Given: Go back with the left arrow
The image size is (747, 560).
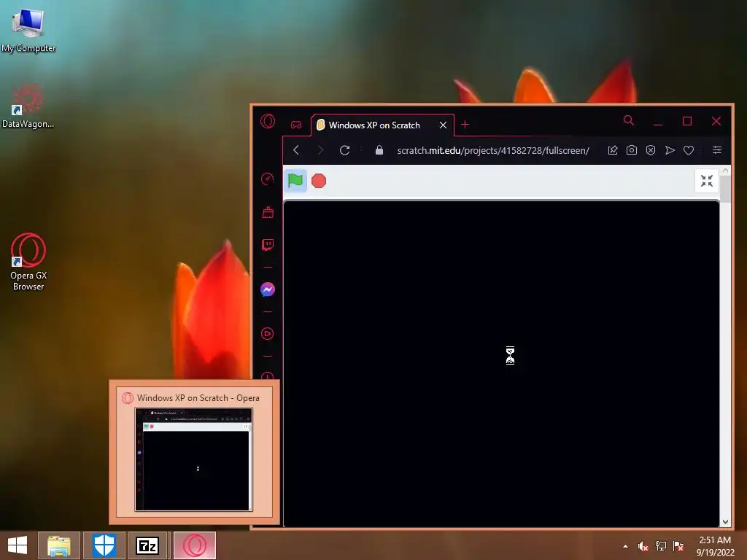Looking at the screenshot, I should click(296, 150).
